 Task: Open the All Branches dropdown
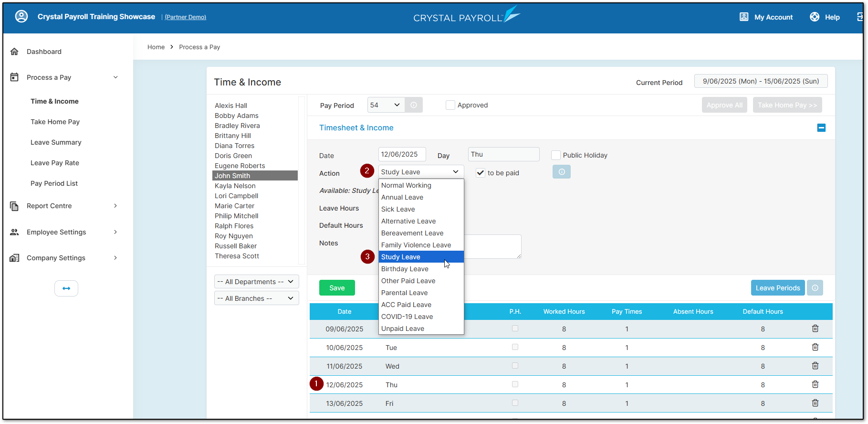point(257,298)
